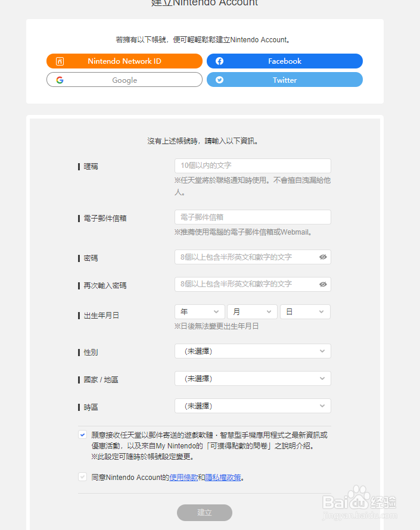Focus the email address (電子郵件信箱) input field
Image resolution: width=420 pixels, height=530 pixels.
pos(253,217)
